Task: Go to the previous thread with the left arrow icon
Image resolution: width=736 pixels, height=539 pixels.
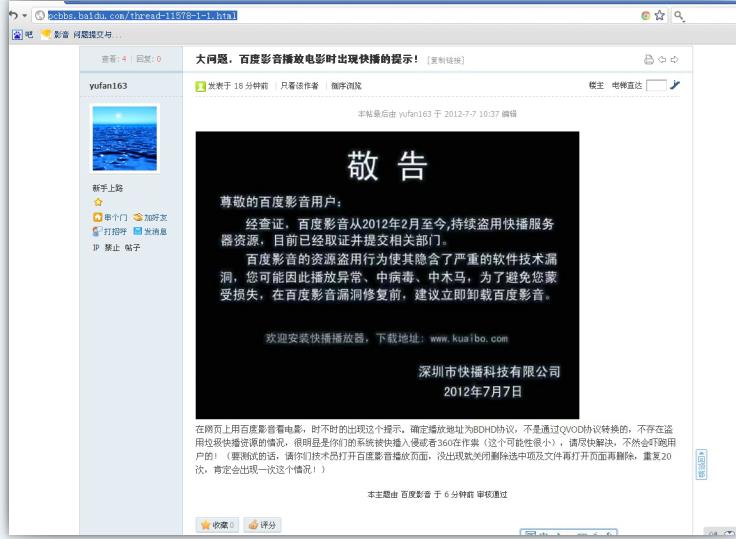Action: point(662,60)
